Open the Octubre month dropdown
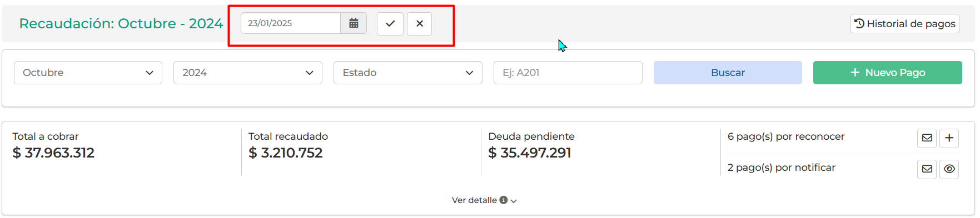980x218 pixels. [88, 73]
